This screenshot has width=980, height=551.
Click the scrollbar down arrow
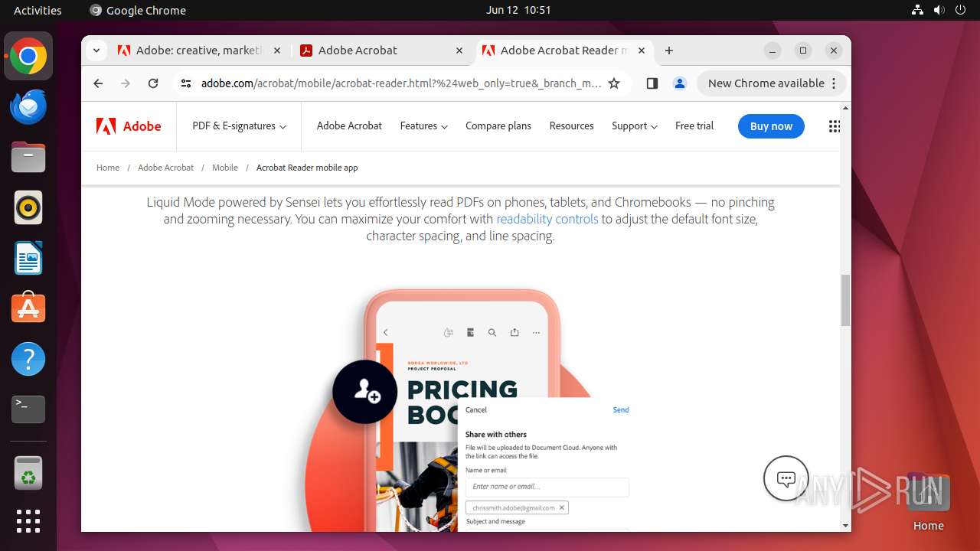[x=845, y=526]
